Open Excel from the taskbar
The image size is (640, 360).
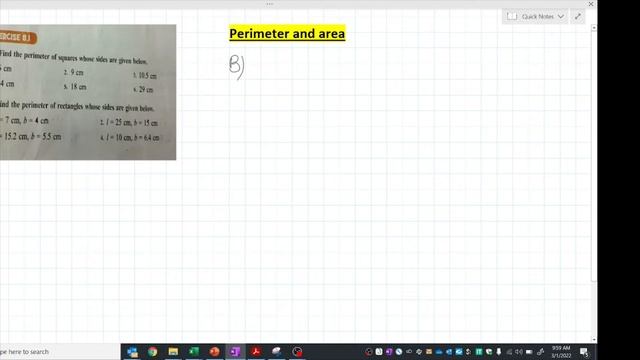(x=194, y=352)
